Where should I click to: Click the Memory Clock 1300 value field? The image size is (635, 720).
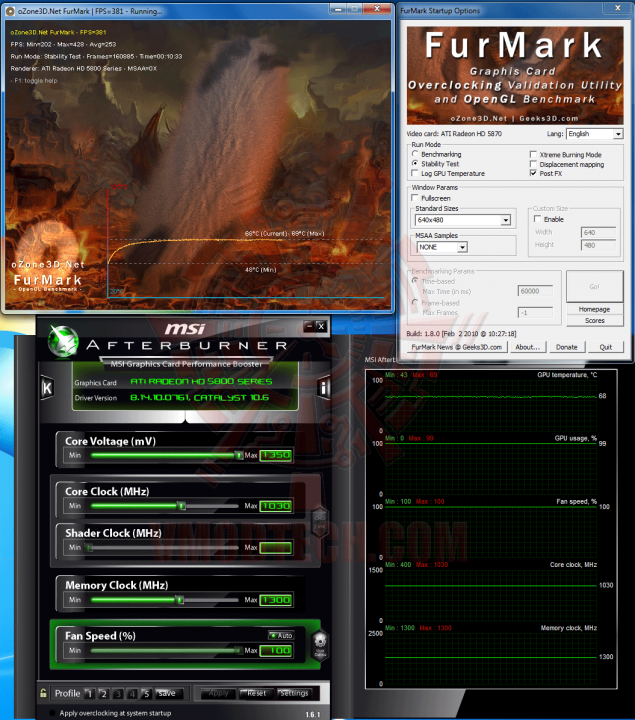coord(276,600)
